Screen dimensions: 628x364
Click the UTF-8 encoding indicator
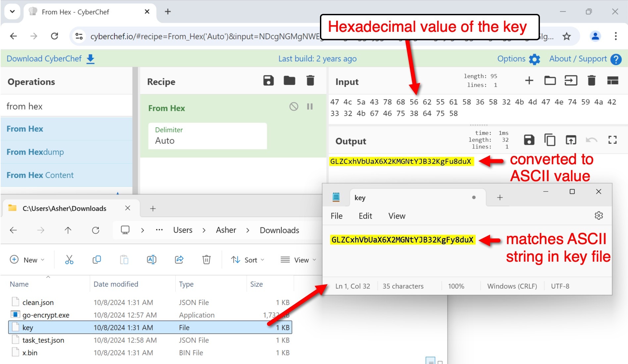(560, 286)
